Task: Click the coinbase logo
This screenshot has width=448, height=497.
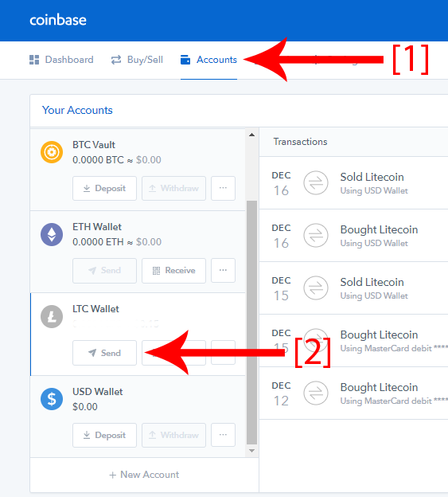Action: click(58, 20)
